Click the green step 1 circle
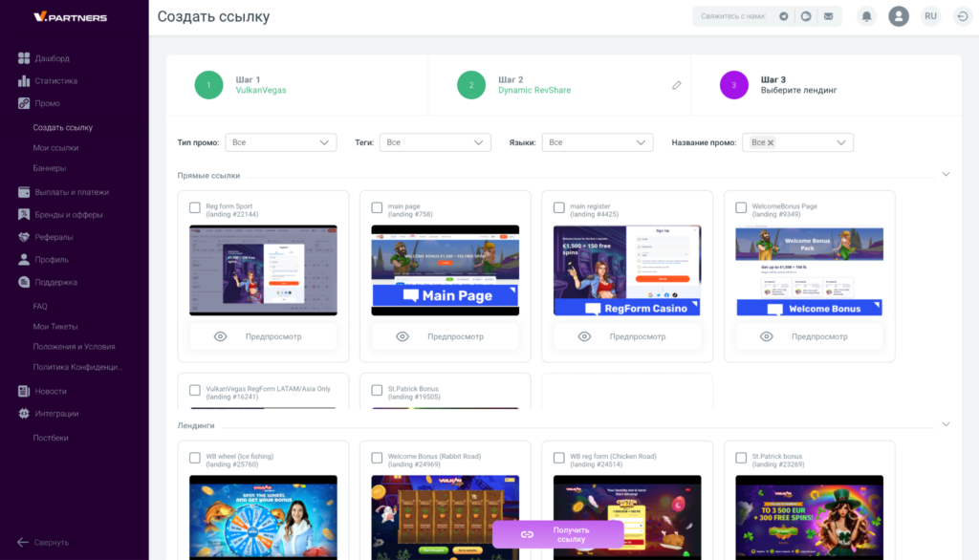 coord(208,85)
